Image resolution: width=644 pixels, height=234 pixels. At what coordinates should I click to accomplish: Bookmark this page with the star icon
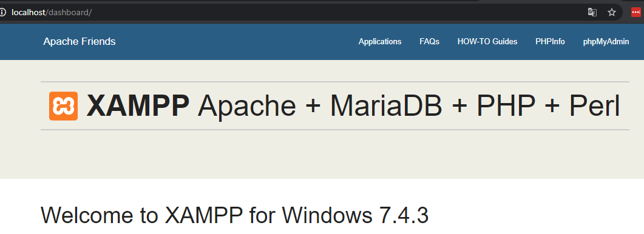click(612, 12)
